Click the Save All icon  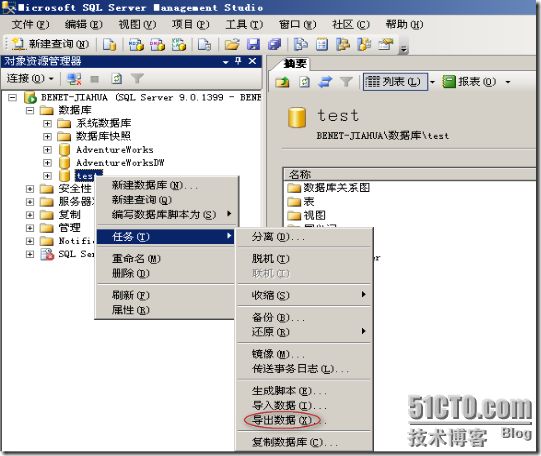(x=275, y=44)
